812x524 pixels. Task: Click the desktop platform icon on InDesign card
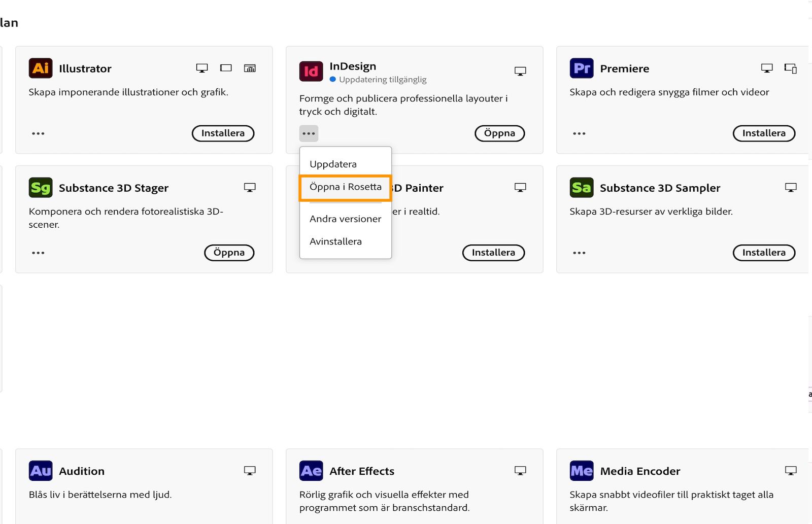520,71
